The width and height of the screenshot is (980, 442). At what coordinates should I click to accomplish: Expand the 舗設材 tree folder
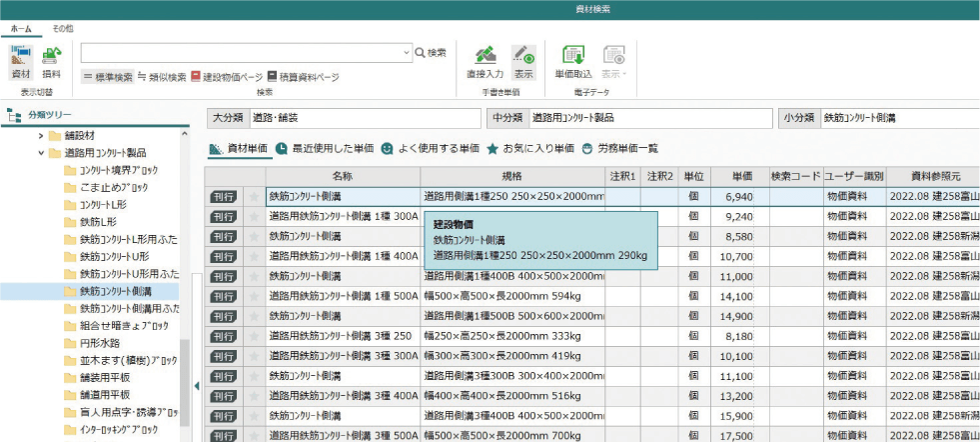point(41,135)
